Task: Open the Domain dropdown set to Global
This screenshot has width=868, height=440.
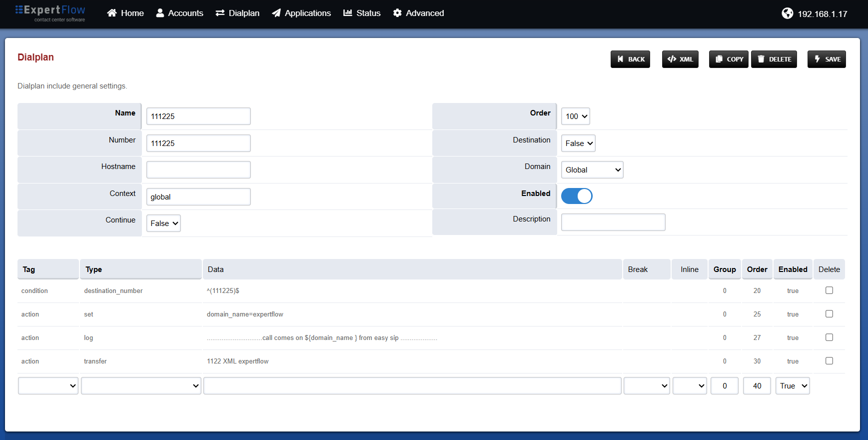Action: click(x=592, y=170)
